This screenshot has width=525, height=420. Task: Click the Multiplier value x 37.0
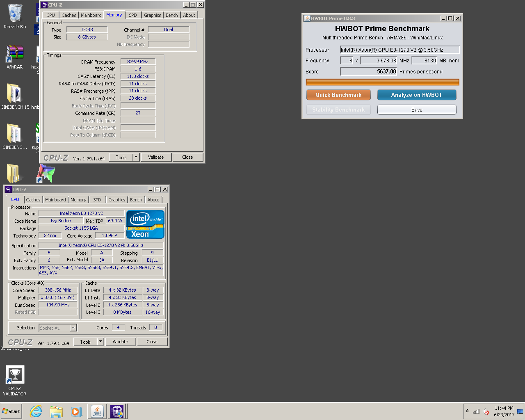[58, 297]
